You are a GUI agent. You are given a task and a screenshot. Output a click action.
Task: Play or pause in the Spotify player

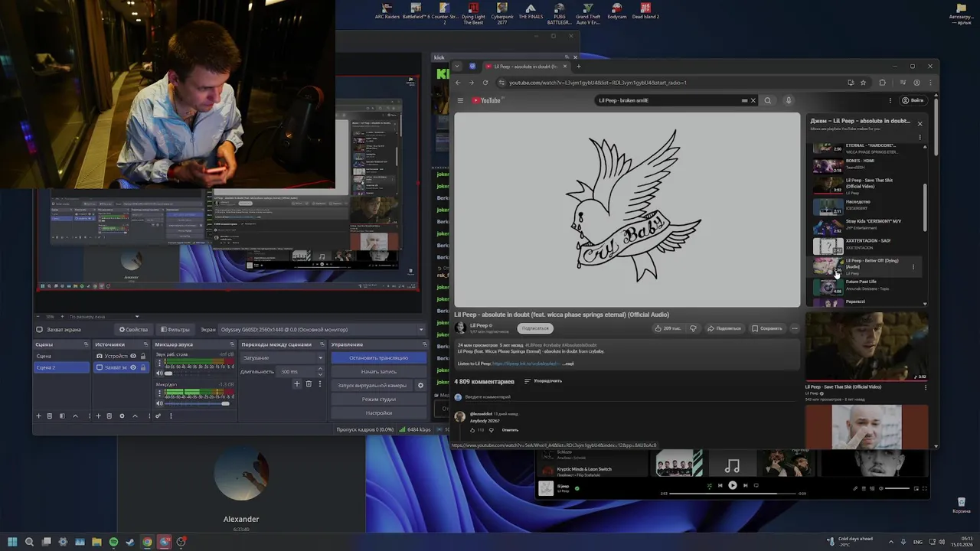pyautogui.click(x=733, y=485)
